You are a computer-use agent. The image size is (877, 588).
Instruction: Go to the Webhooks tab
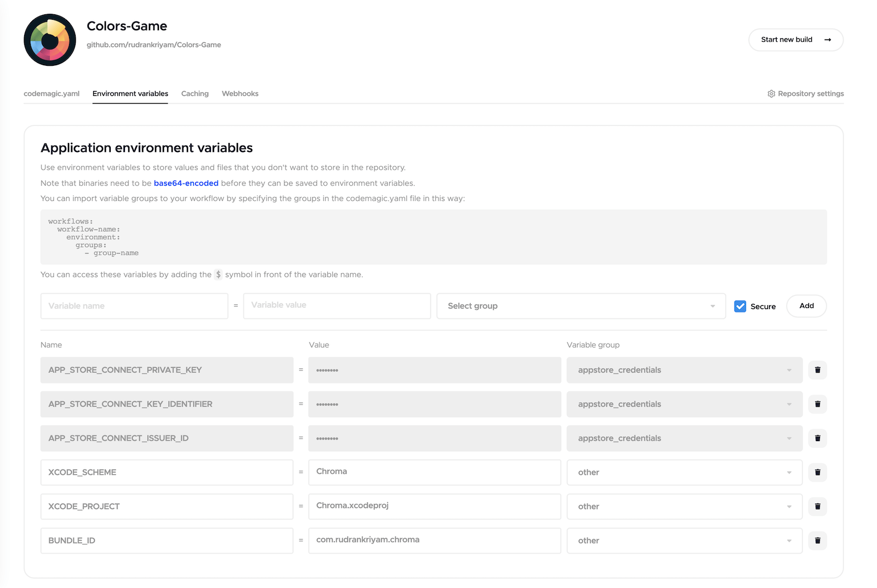[x=240, y=94]
